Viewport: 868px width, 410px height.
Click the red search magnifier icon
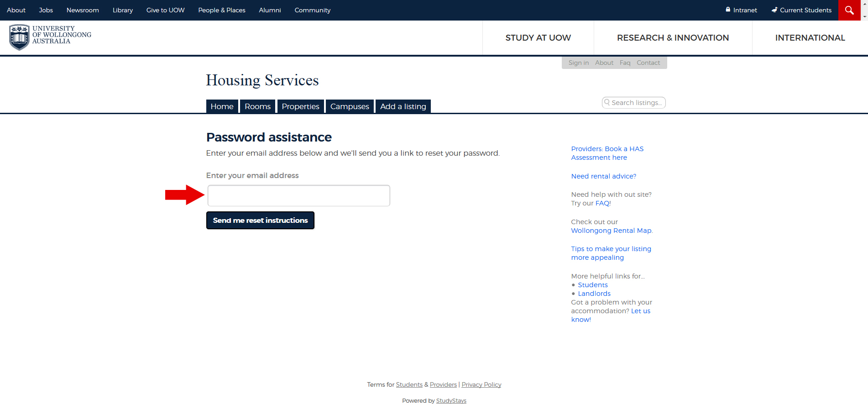[x=849, y=10]
